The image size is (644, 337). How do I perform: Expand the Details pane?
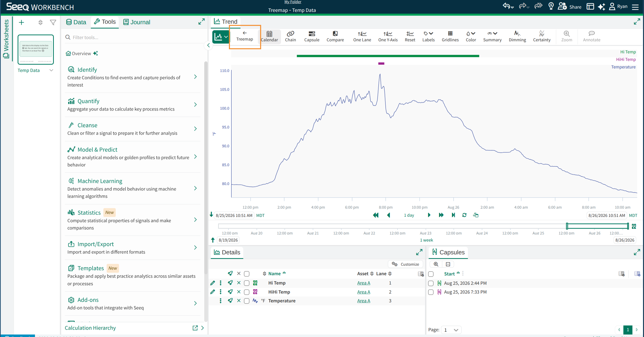coord(419,252)
